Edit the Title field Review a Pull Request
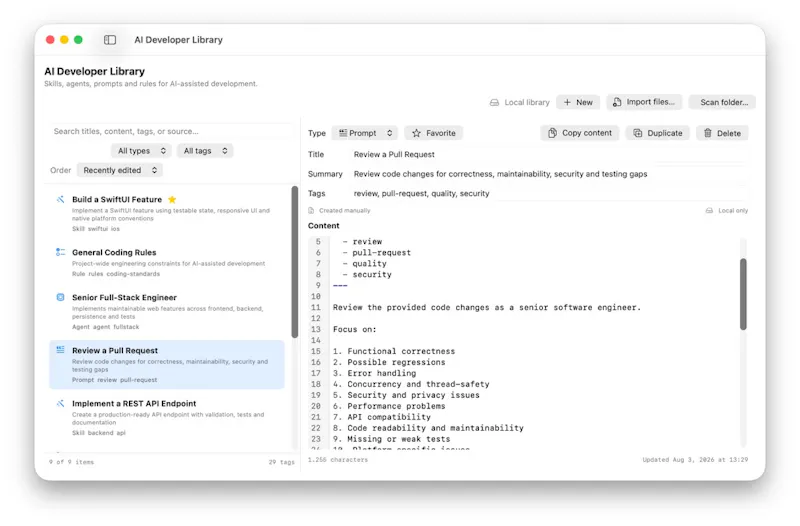 click(550, 155)
